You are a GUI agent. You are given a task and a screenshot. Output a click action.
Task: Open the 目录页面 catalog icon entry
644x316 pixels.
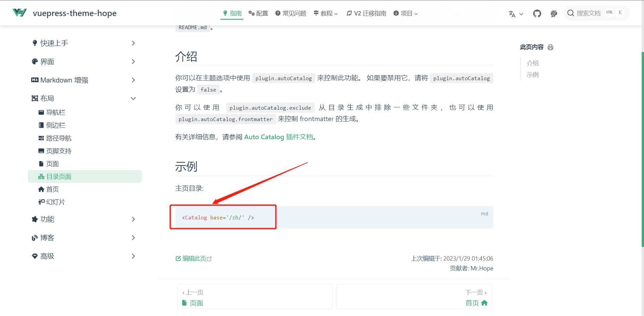click(41, 176)
